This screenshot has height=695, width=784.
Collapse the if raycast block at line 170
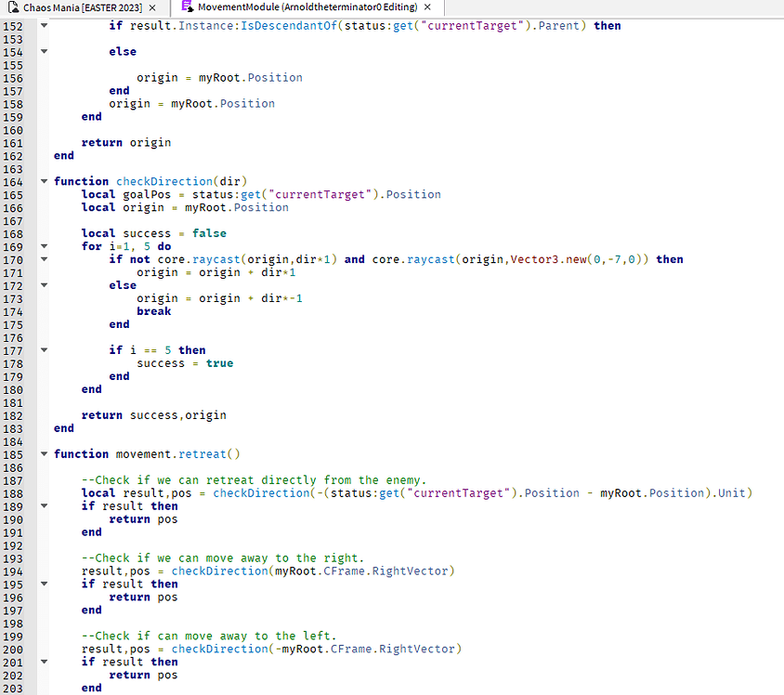(x=43, y=258)
